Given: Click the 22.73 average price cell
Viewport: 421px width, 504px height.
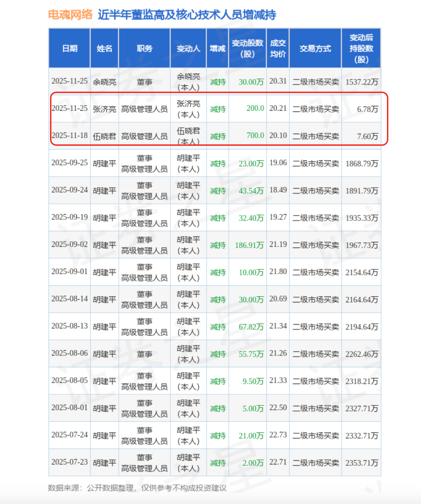Looking at the screenshot, I should click(278, 435).
